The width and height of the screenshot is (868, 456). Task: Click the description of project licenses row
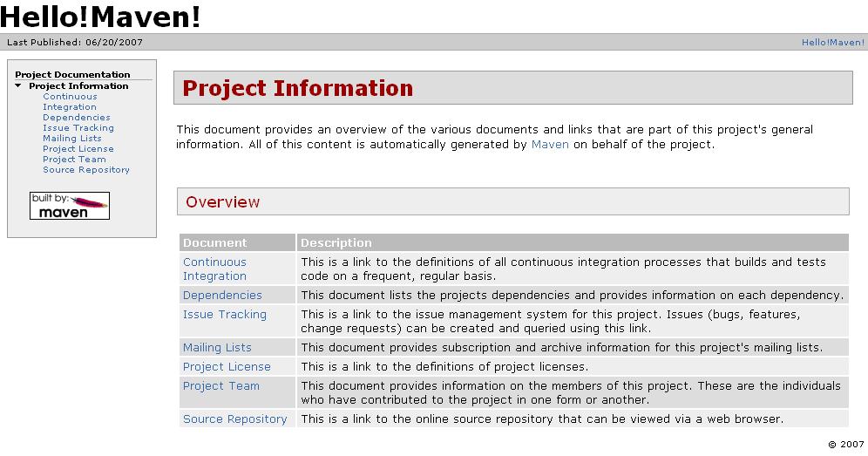point(573,367)
